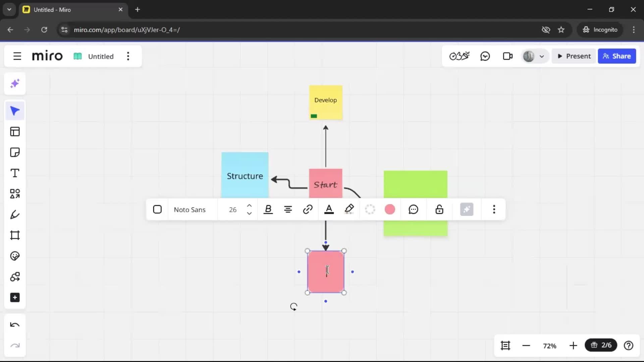Click the board book icon
Screen dimensions: 644x362
pyautogui.click(x=77, y=56)
